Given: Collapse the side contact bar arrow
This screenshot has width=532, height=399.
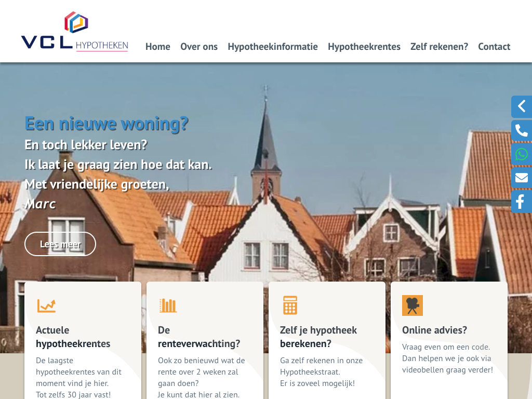Looking at the screenshot, I should click(x=522, y=107).
